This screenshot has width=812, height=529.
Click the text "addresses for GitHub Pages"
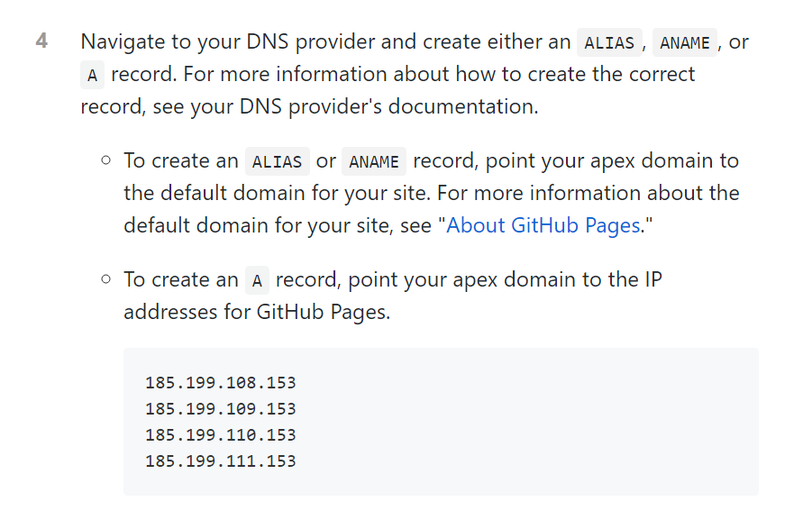tap(256, 314)
